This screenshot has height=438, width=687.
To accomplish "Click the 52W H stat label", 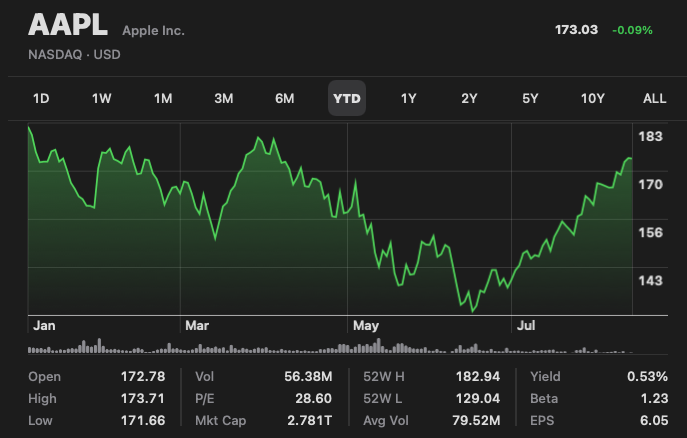I will tap(384, 377).
